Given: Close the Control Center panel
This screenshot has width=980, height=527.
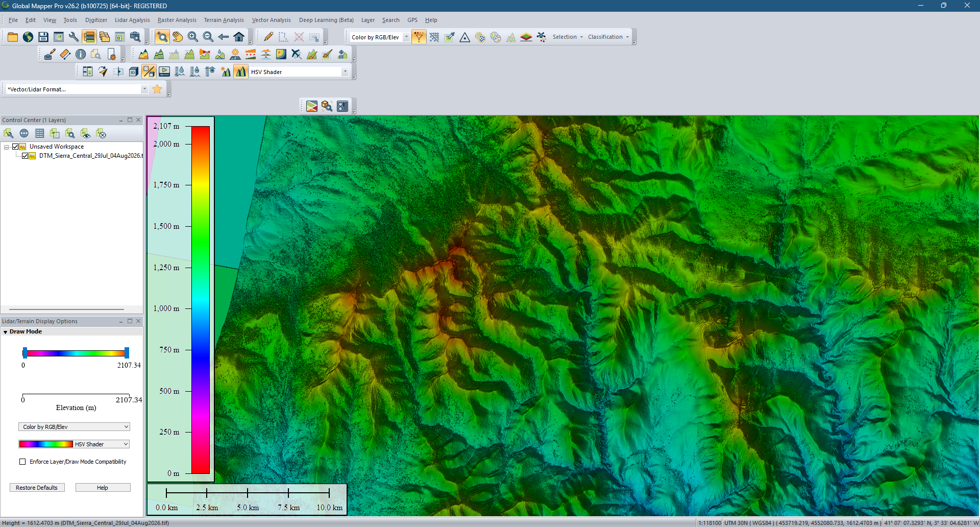Looking at the screenshot, I should [x=138, y=120].
